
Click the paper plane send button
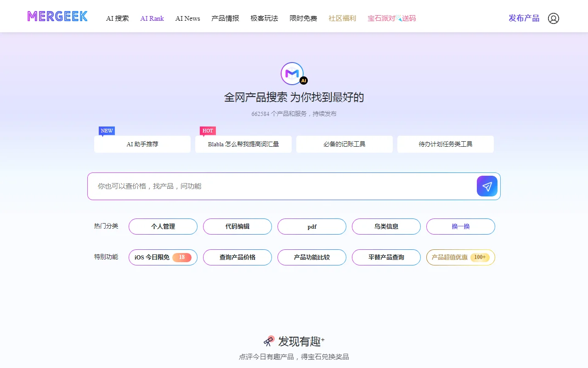487,186
